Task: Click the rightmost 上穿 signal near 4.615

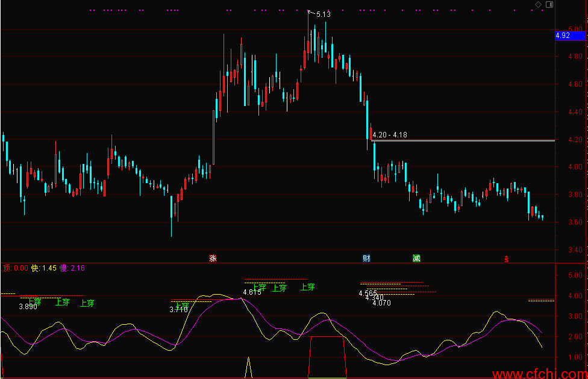Action: [307, 287]
